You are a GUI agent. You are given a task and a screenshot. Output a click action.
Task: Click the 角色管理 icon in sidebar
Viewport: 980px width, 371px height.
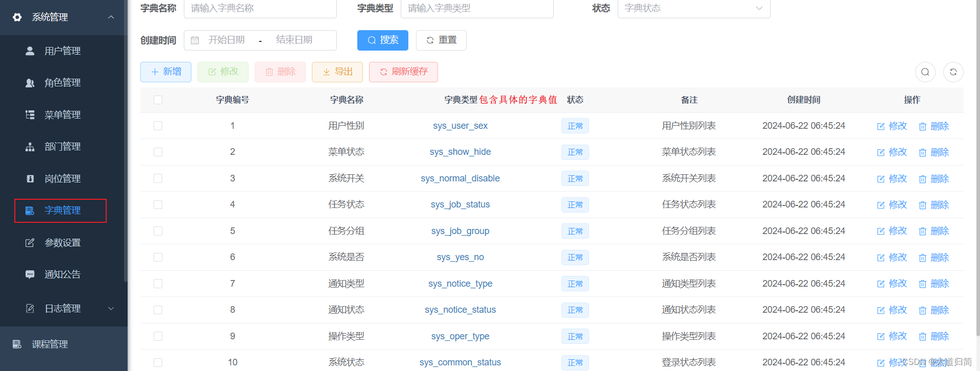click(30, 83)
